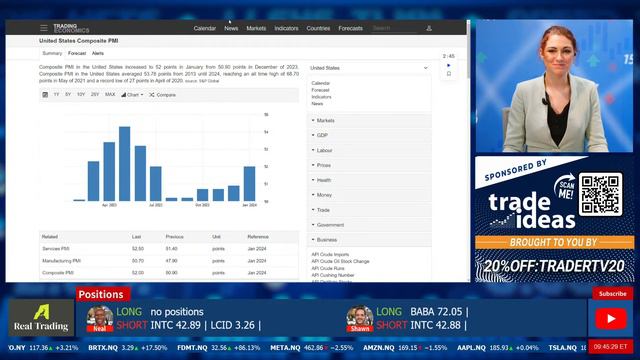Click the 09:45:29 ET clock
This screenshot has height=360, width=640.
pos(611,347)
